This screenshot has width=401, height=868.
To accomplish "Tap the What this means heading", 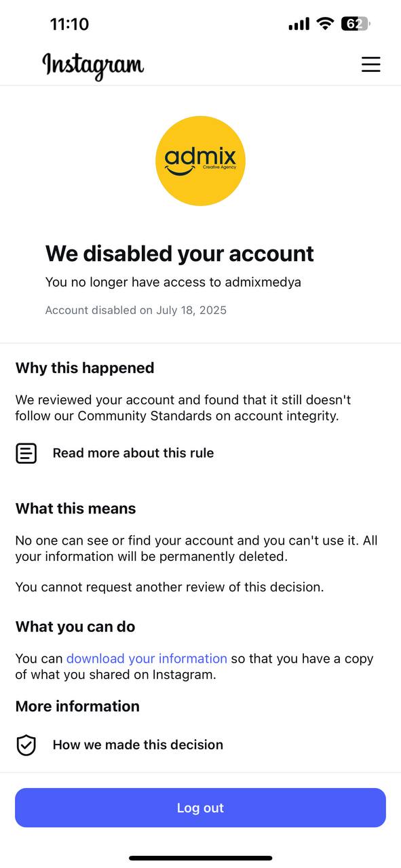I will point(75,509).
